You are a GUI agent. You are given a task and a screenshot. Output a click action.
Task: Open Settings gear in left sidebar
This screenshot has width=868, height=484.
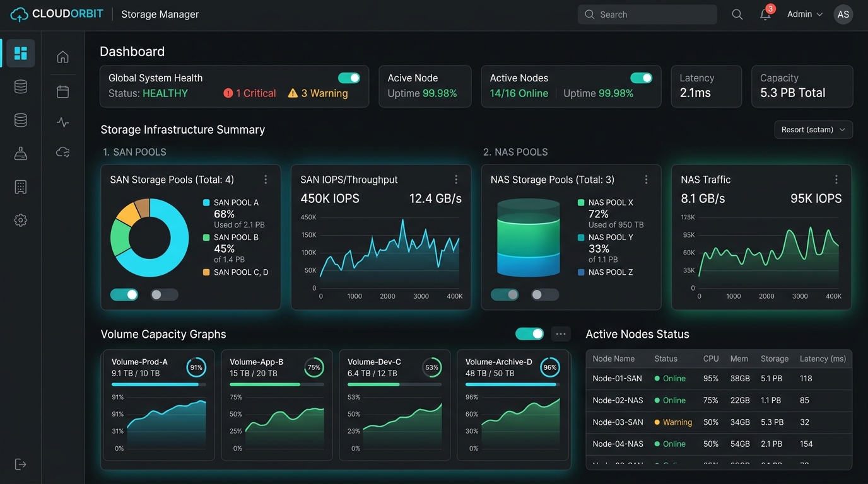point(21,220)
